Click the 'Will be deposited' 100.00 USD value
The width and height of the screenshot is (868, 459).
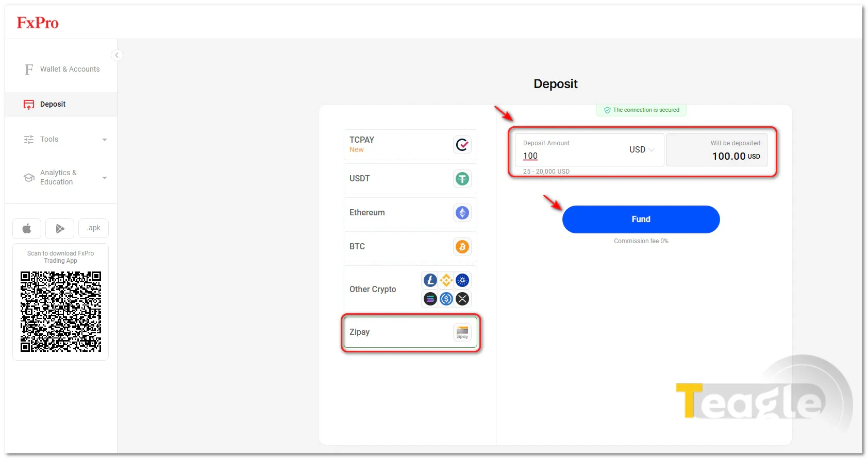(x=736, y=157)
